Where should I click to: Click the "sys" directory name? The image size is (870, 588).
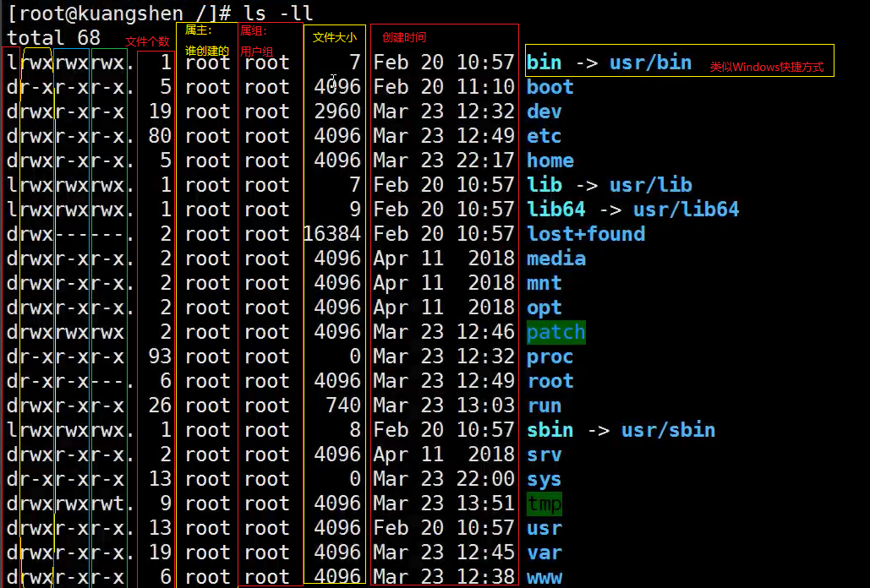click(544, 479)
